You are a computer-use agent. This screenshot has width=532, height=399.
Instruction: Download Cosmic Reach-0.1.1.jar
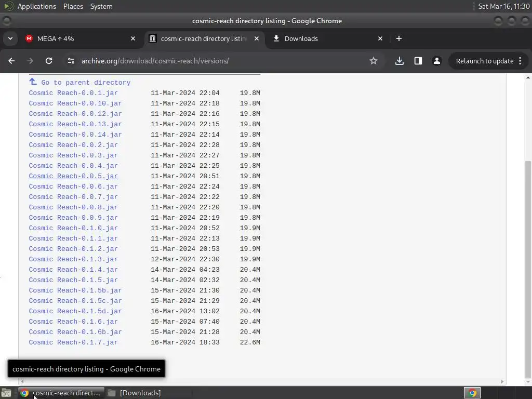click(73, 238)
